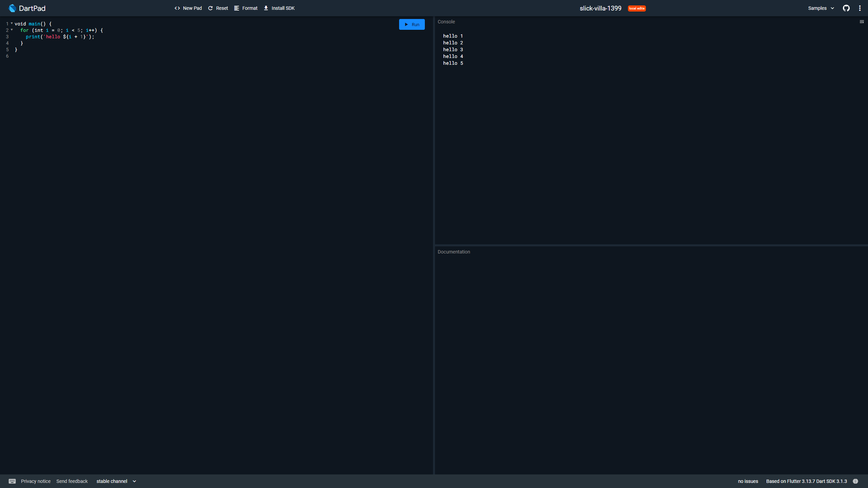Open GitHub repository icon
This screenshot has width=868, height=488.
pyautogui.click(x=846, y=8)
